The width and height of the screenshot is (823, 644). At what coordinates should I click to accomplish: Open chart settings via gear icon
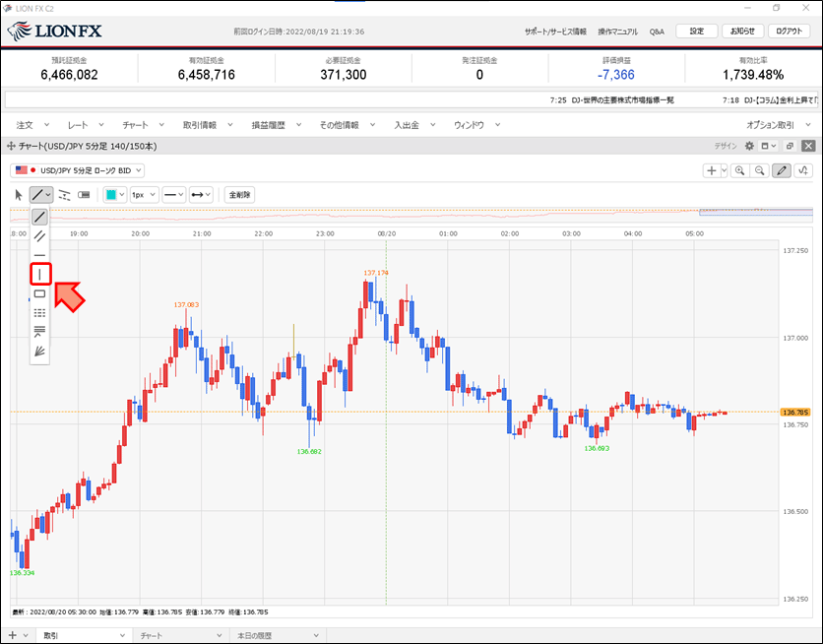[749, 146]
